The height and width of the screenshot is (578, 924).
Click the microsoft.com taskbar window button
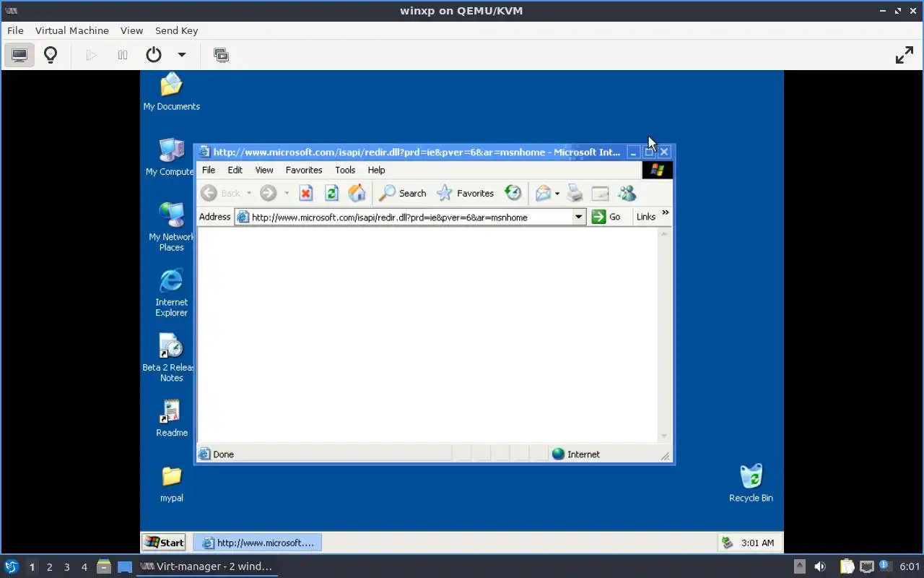258,543
